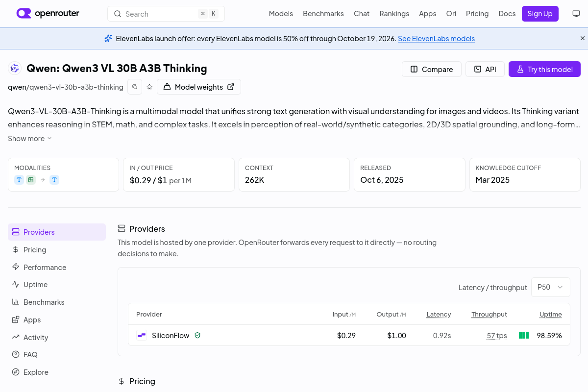Click the green uptime bars for SiliconFlow
This screenshot has height=392, width=588.
coord(524,336)
